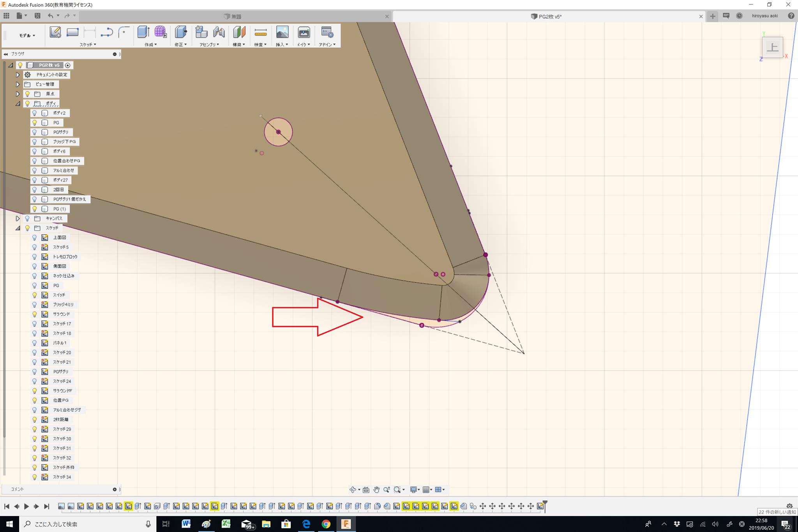Open the モデル workspace dropdown

coord(27,35)
